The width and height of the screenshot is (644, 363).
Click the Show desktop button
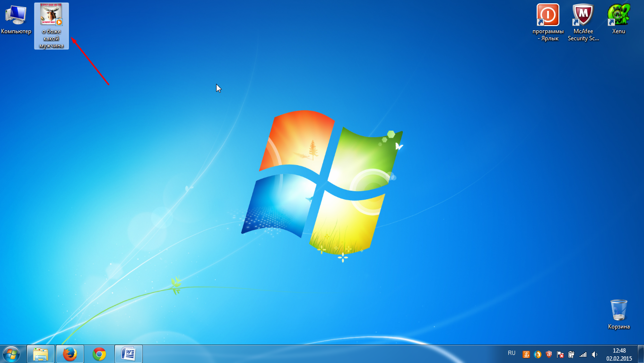point(641,354)
